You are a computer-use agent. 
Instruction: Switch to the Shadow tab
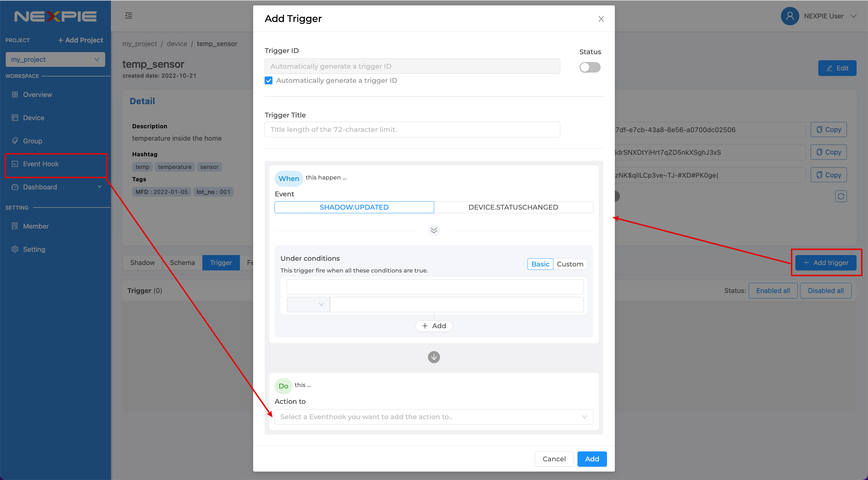[143, 263]
